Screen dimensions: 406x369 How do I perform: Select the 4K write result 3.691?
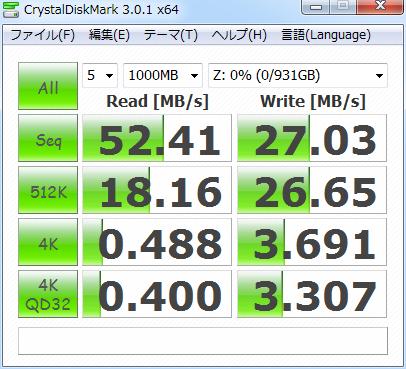click(x=312, y=242)
